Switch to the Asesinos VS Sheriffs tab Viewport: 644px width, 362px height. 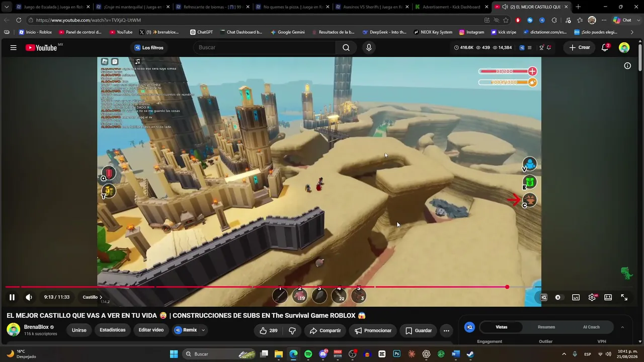[371, 7]
